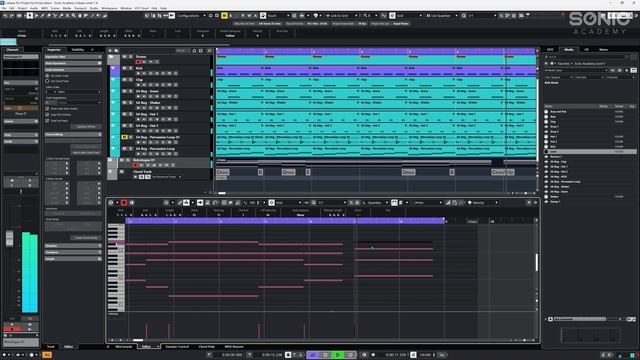This screenshot has width=640, height=360.
Task: Unmute the SA Reg - Percussion Loop 01 track
Action: point(125,137)
